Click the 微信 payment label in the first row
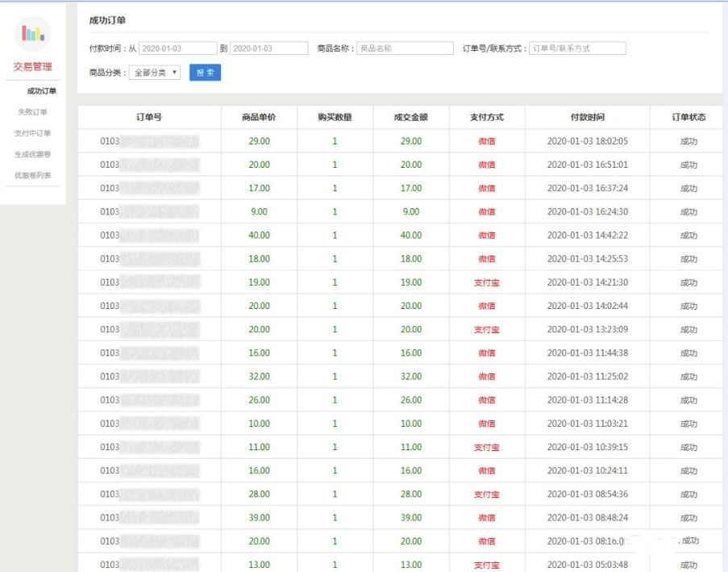Screen dimensions: 728x572 coord(486,140)
